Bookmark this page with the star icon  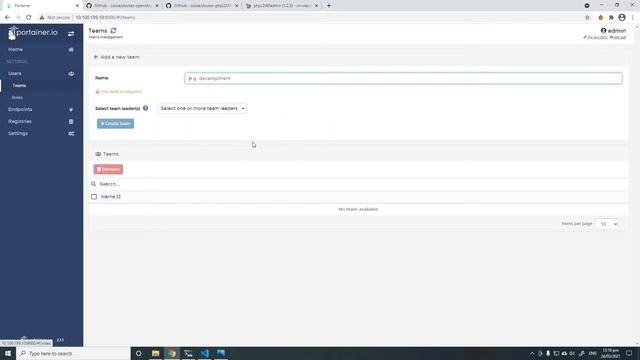tap(587, 18)
